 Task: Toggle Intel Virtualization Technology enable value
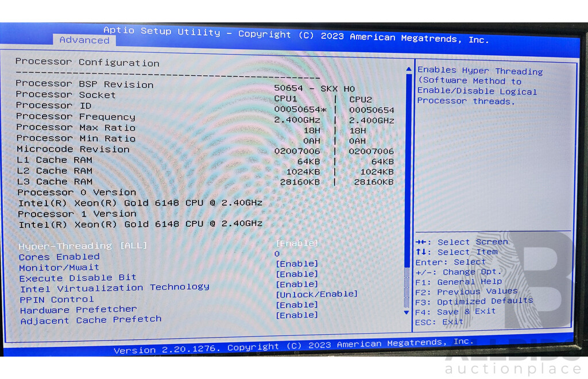[297, 284]
